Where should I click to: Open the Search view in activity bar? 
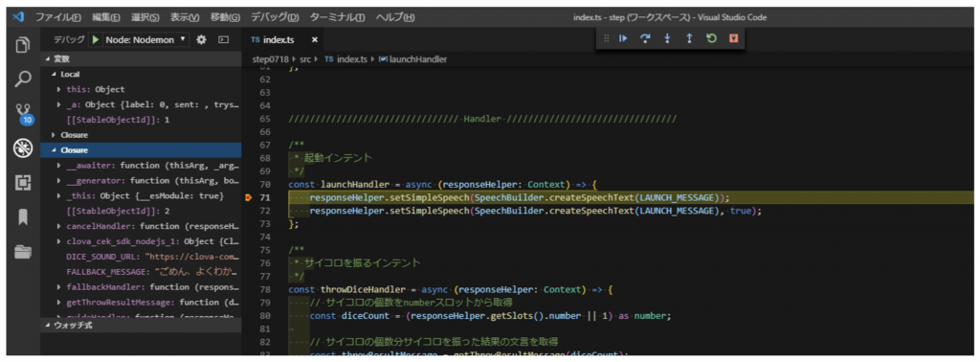click(23, 79)
